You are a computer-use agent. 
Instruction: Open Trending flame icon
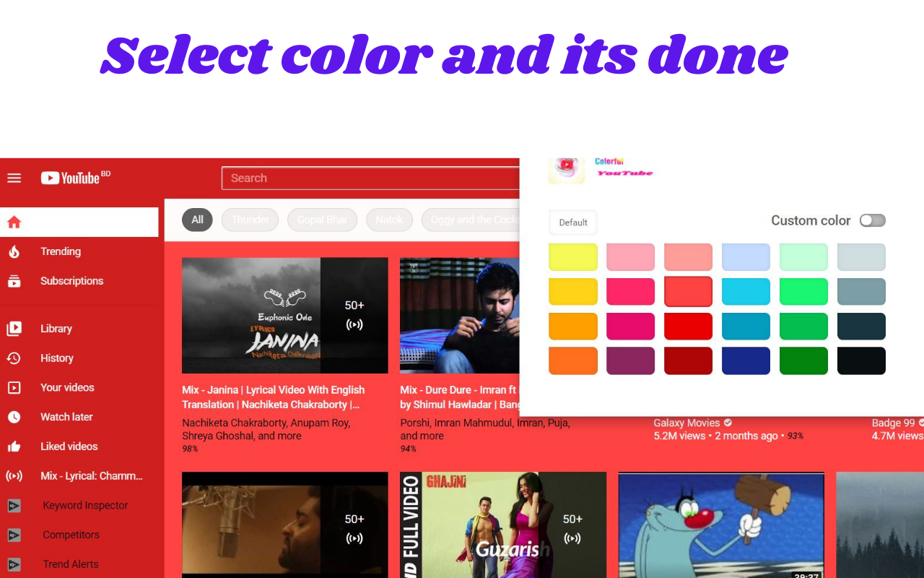click(x=14, y=252)
